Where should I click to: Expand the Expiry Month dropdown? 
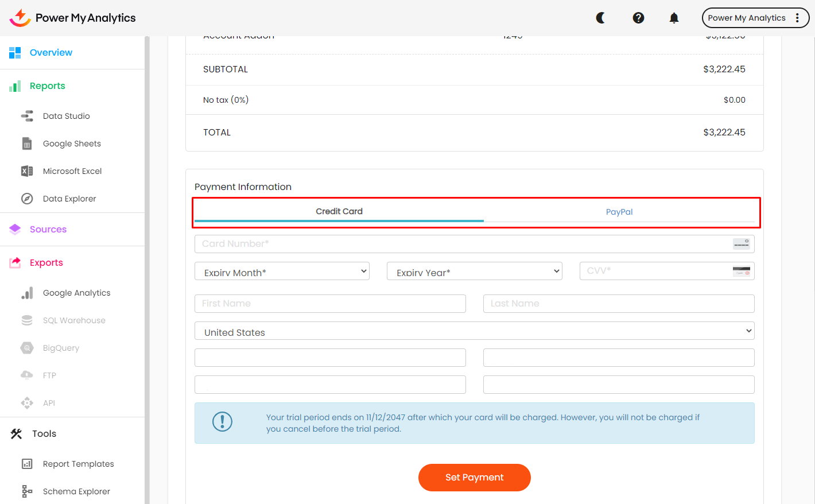[x=282, y=271]
